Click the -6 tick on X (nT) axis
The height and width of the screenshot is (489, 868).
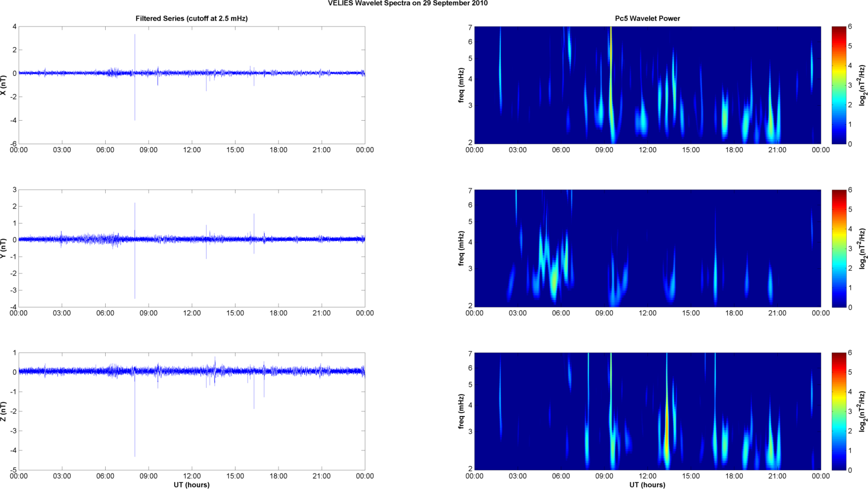(13, 144)
